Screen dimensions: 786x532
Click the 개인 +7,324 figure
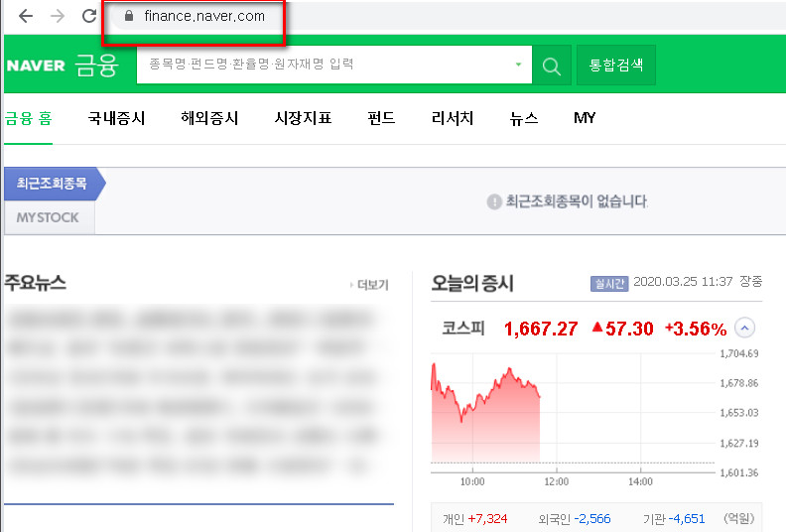[474, 519]
